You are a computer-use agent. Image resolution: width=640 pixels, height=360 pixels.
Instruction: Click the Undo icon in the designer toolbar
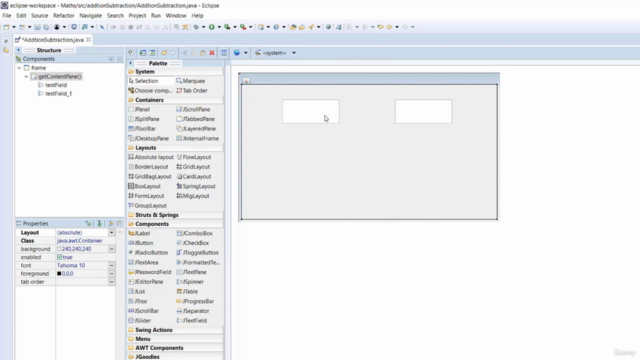click(x=164, y=53)
